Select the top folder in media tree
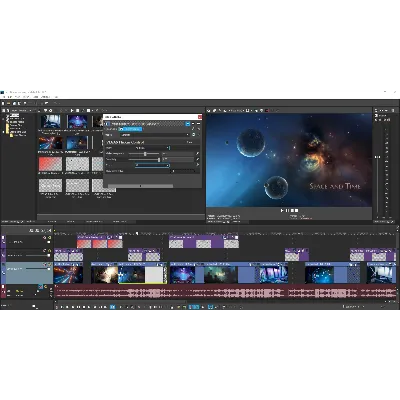 point(13,115)
